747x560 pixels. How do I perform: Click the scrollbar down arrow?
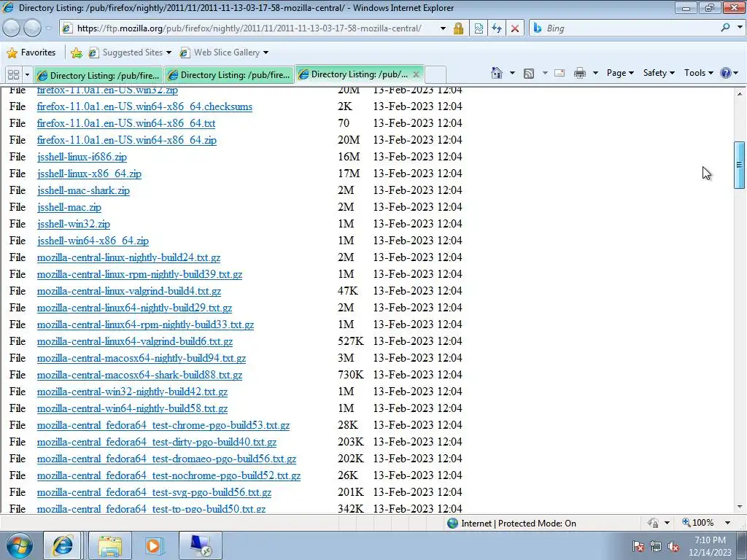(740, 507)
